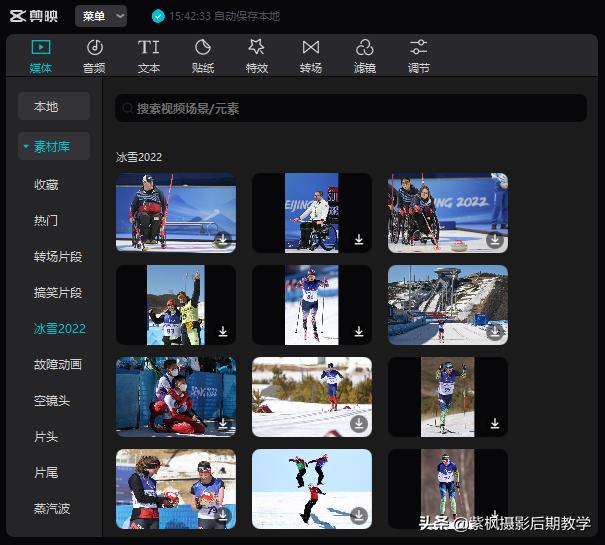Click the green auto-save status checkmark

point(158,16)
